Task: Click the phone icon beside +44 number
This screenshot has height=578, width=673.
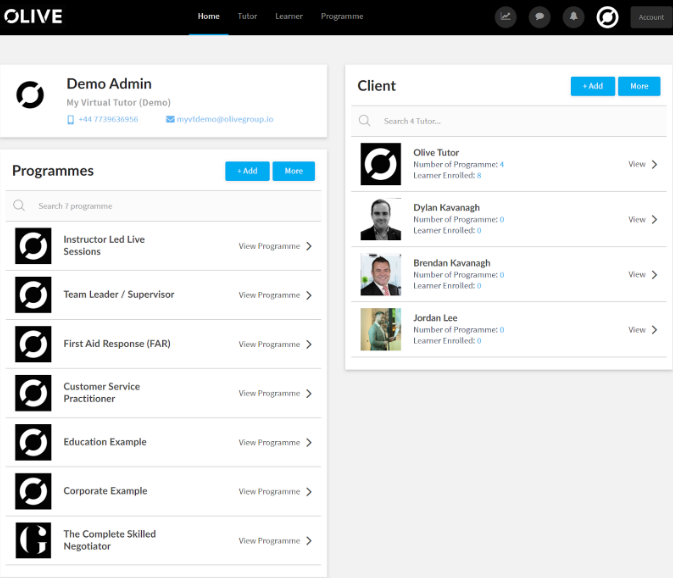Action: click(x=70, y=119)
